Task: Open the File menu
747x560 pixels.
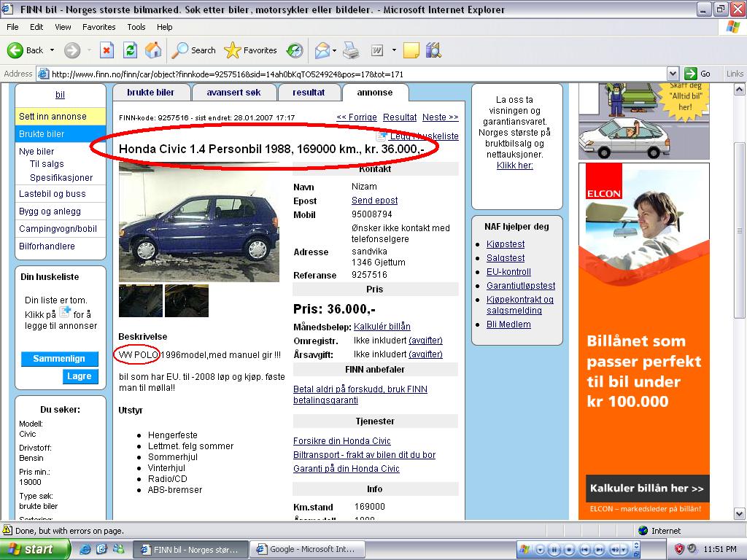Action: 12,27
